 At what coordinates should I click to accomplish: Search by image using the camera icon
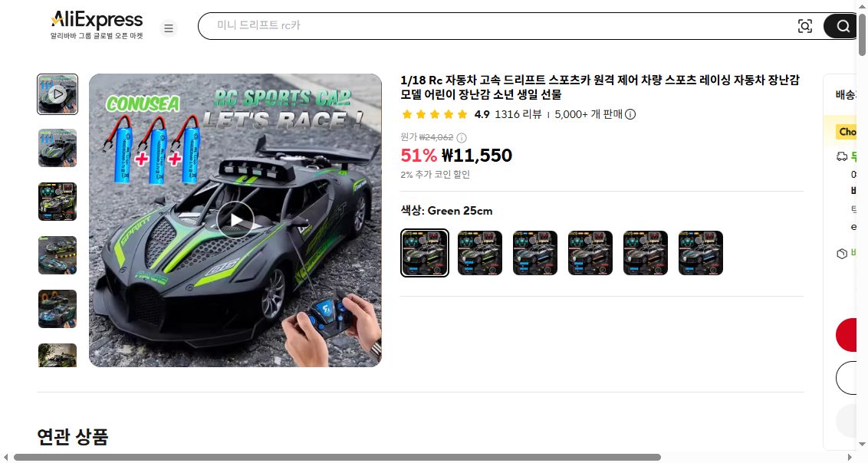(x=805, y=26)
